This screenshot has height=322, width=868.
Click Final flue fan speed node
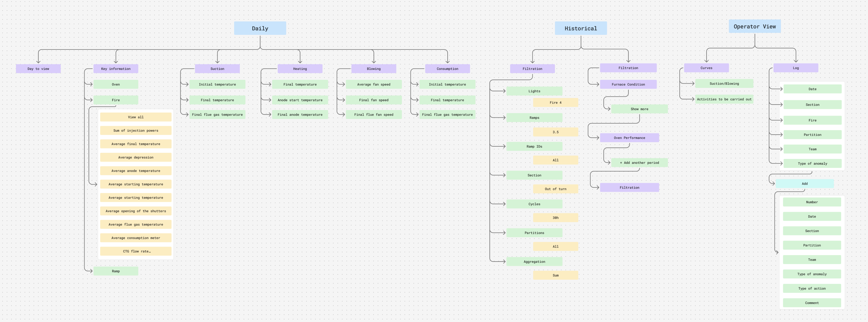[x=373, y=115]
